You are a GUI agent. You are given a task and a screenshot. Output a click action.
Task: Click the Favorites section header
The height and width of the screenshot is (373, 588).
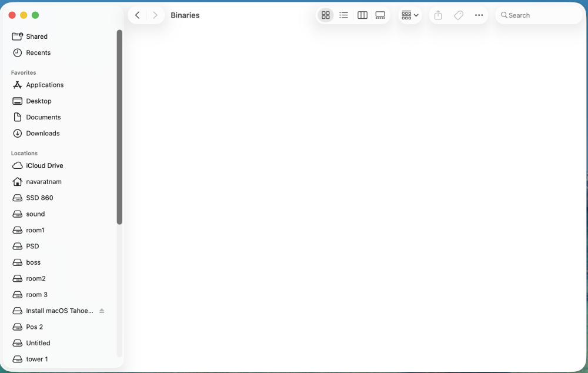click(x=24, y=72)
